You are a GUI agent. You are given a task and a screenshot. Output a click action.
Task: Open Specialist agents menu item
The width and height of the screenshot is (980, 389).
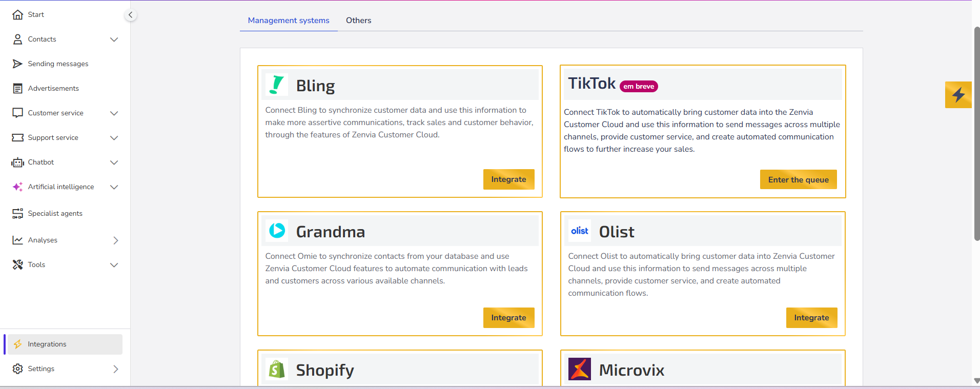point(55,213)
